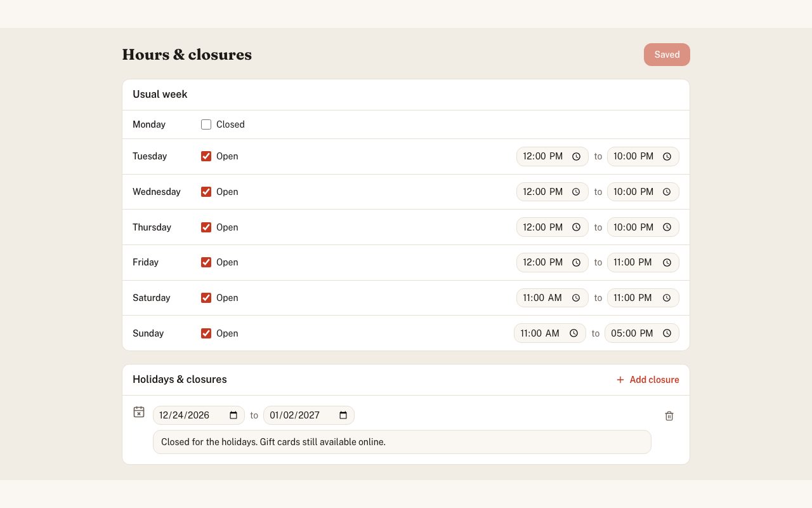Click the Saturday day label

tap(152, 298)
